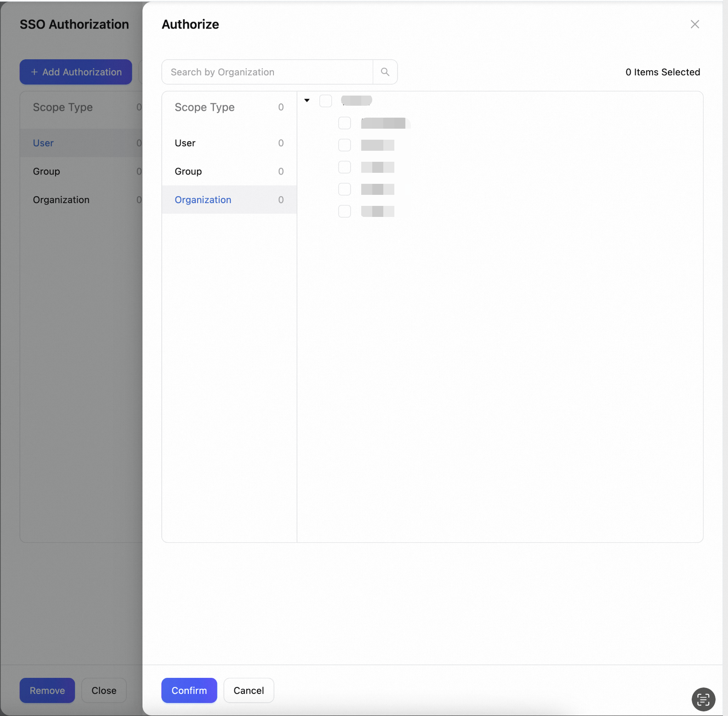Check the second child organization checkbox
Screen dimensions: 728x716
coord(345,145)
